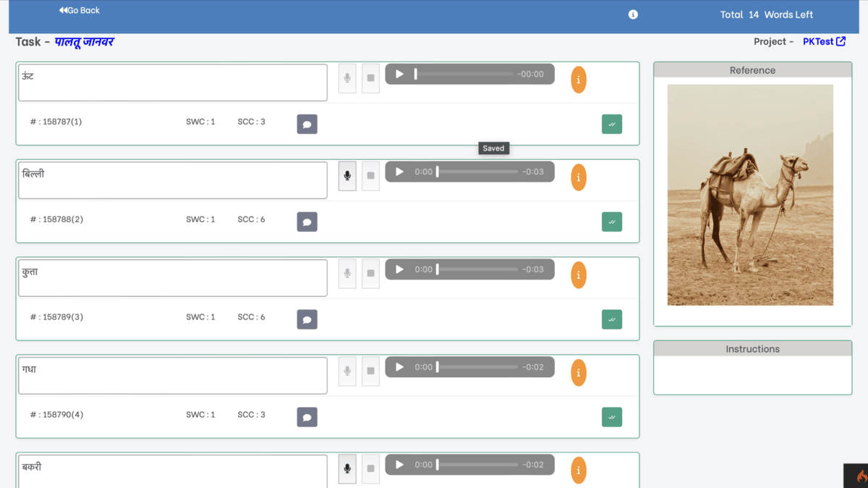Click the ऊंट audio seek bar

click(x=463, y=74)
